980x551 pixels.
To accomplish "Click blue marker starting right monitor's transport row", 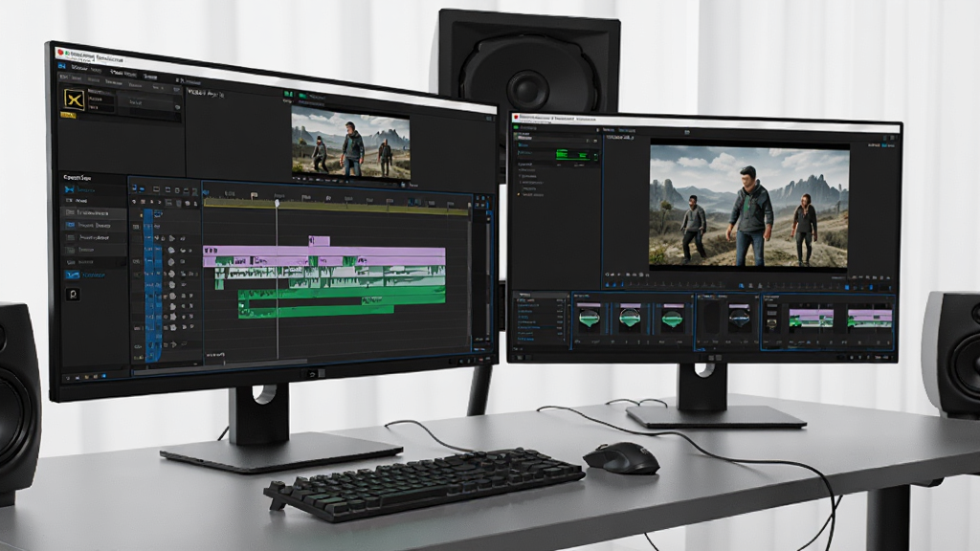I will 606,284.
